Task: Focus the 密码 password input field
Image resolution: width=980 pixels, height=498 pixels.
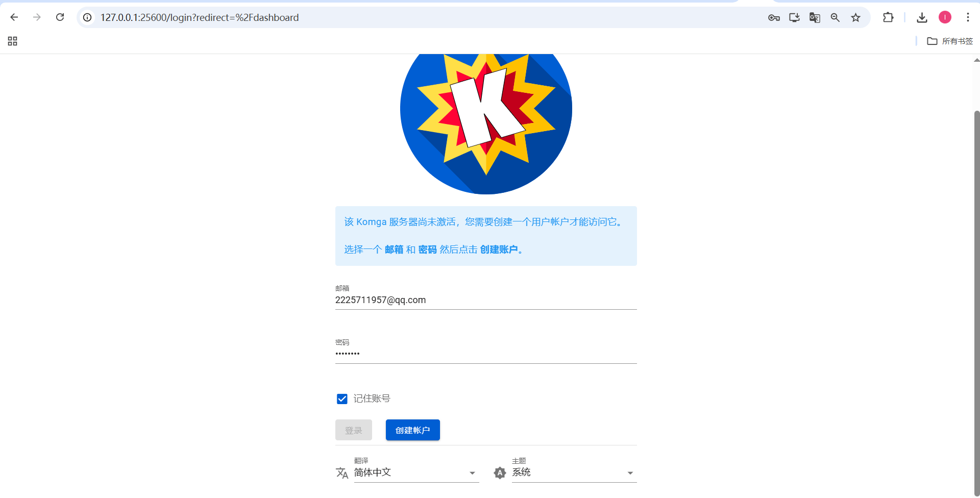Action: click(486, 354)
